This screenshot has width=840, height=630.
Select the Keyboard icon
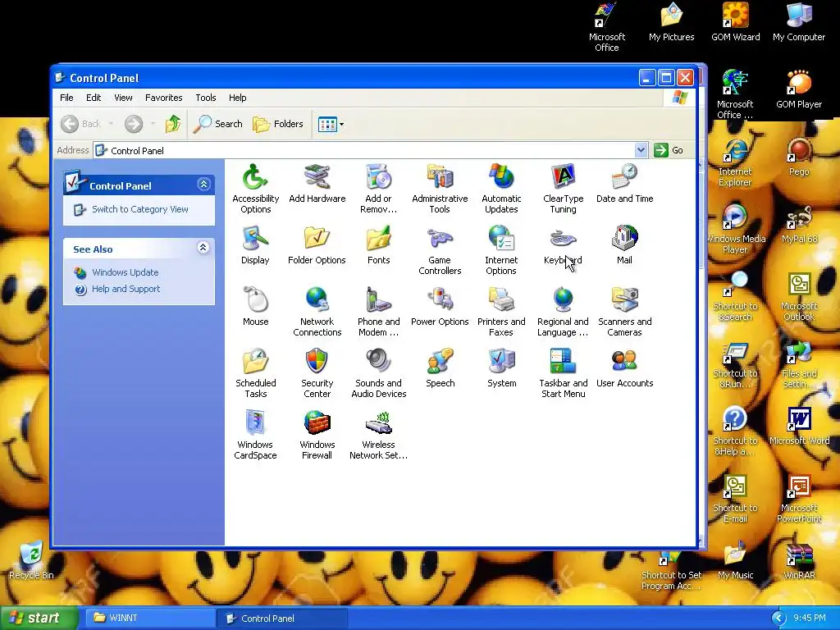click(x=563, y=245)
